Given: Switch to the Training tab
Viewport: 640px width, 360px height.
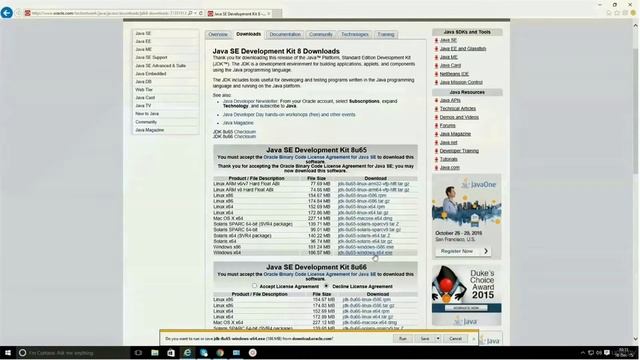Looking at the screenshot, I should [x=386, y=34].
